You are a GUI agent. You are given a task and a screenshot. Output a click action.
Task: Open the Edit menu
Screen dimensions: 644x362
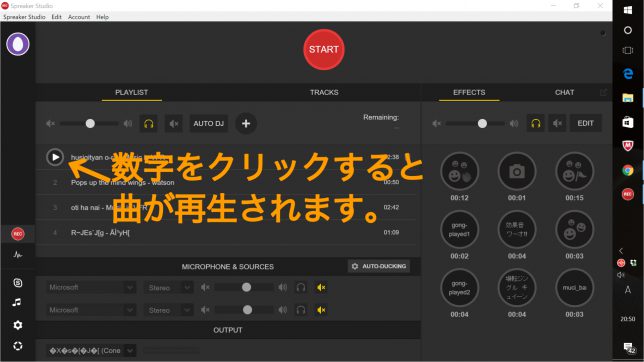56,17
